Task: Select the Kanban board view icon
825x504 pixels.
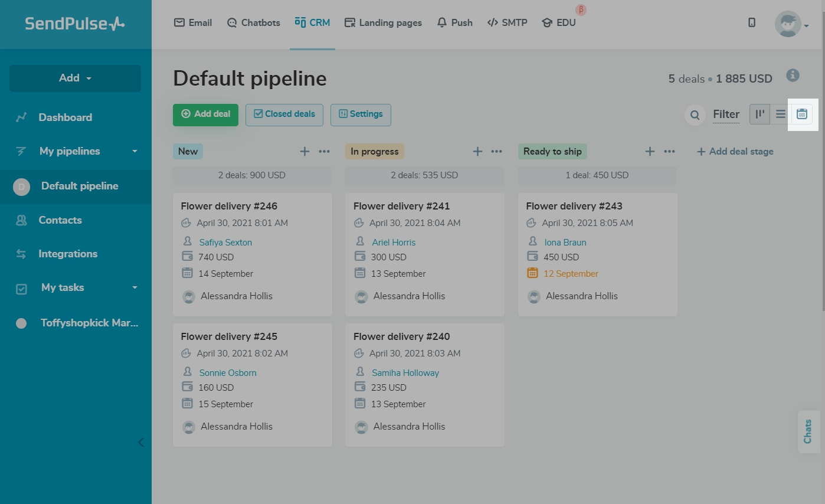Action: [x=759, y=114]
